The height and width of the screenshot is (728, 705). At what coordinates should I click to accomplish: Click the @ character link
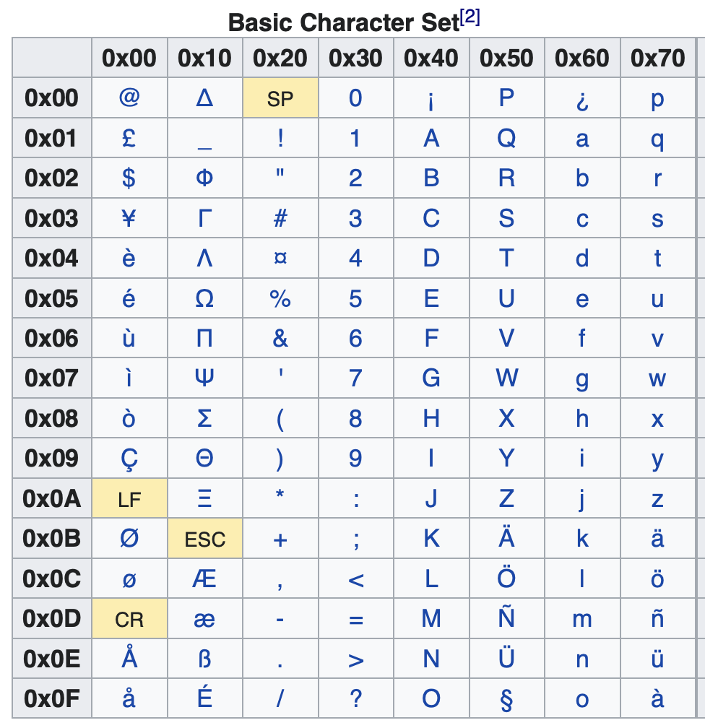pyautogui.click(x=129, y=98)
